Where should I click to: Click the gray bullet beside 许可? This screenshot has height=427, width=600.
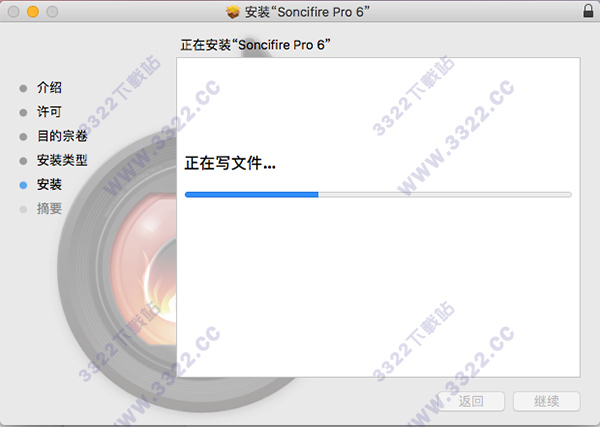pos(23,112)
